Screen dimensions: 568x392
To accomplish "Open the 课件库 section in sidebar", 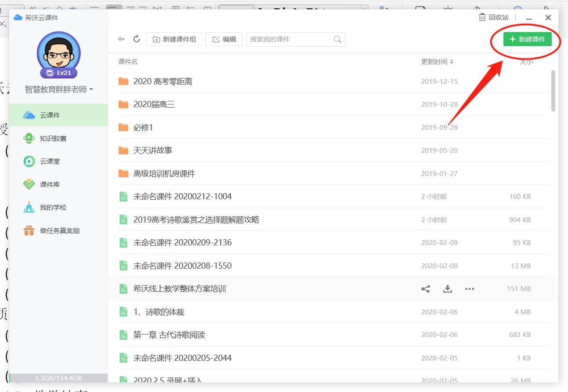I will pyautogui.click(x=48, y=184).
